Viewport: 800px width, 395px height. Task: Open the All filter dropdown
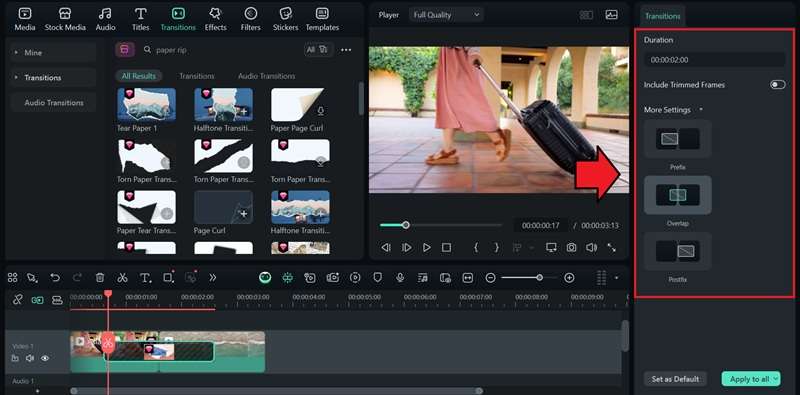pyautogui.click(x=317, y=50)
